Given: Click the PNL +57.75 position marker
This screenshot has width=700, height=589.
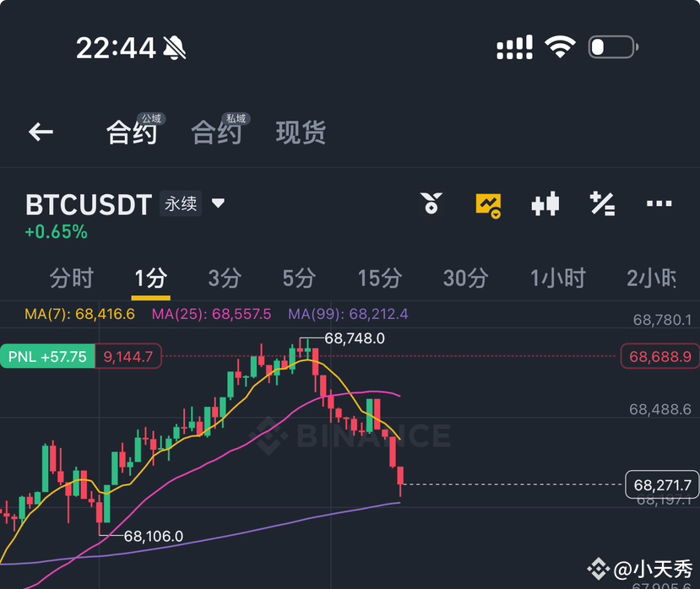Looking at the screenshot, I should (x=46, y=356).
